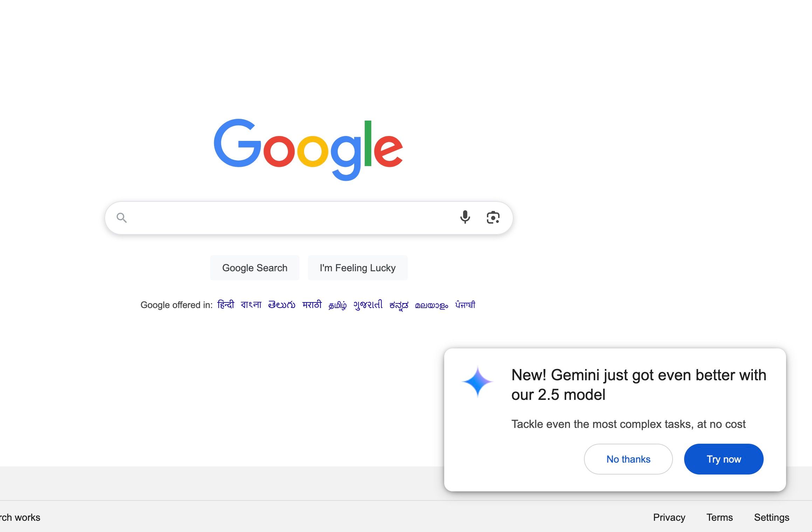Switch Google to Punjabi (ਪੰਜਾਬੀ)
This screenshot has width=812, height=532.
(465, 305)
